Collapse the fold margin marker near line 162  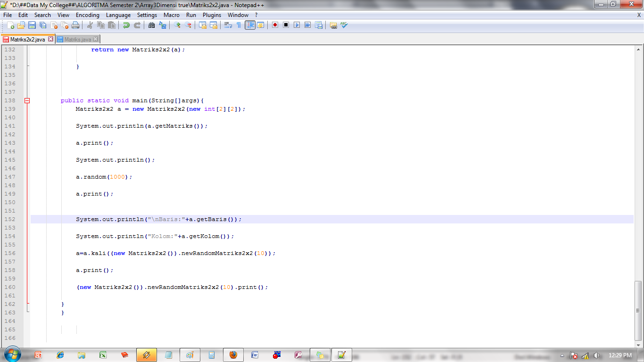(27, 304)
